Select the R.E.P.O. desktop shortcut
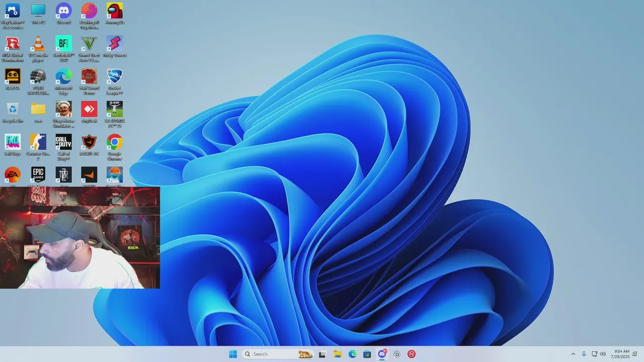This screenshot has width=644, height=362. (13, 79)
